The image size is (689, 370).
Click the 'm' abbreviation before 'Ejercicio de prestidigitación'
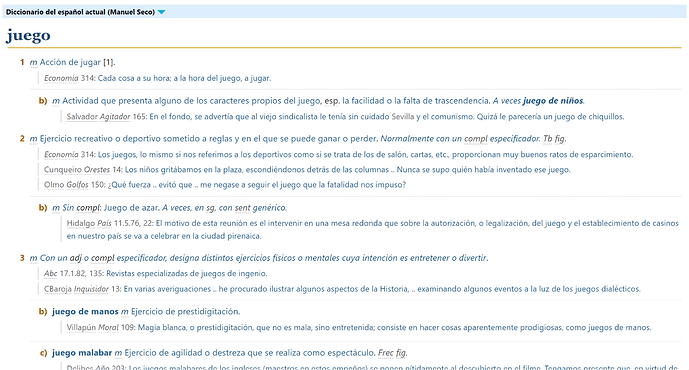click(125, 312)
